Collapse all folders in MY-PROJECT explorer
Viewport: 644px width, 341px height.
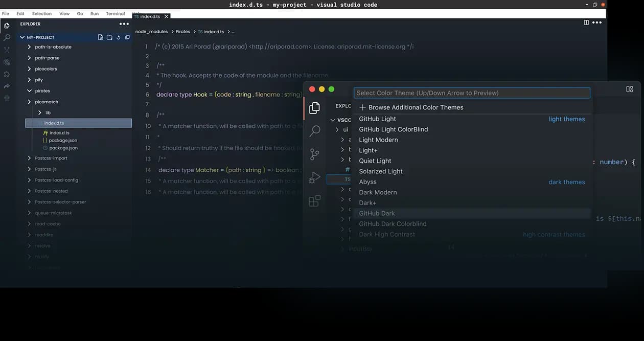127,37
